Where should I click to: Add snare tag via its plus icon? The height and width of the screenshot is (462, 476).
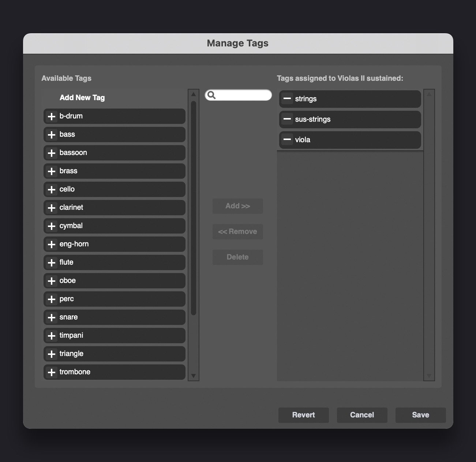pyautogui.click(x=52, y=317)
